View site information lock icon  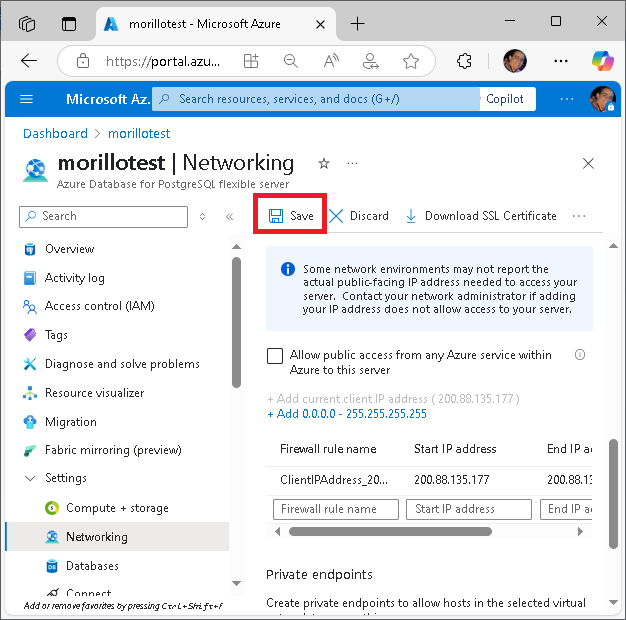[83, 61]
